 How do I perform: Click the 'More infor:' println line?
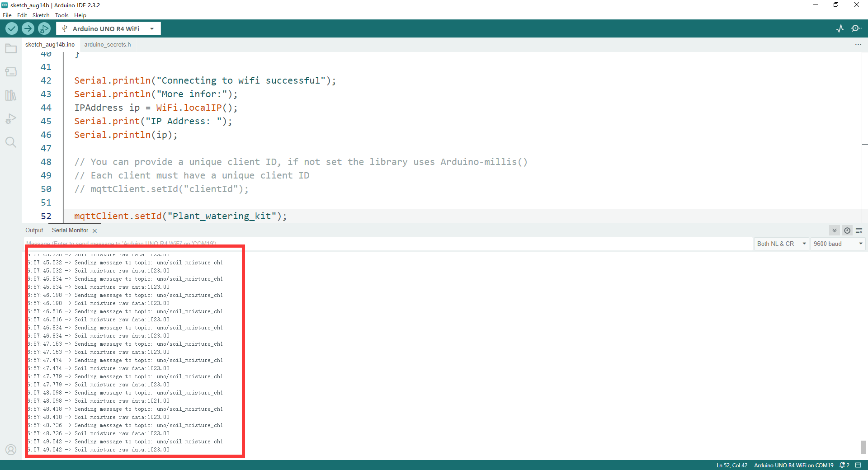[x=156, y=94]
